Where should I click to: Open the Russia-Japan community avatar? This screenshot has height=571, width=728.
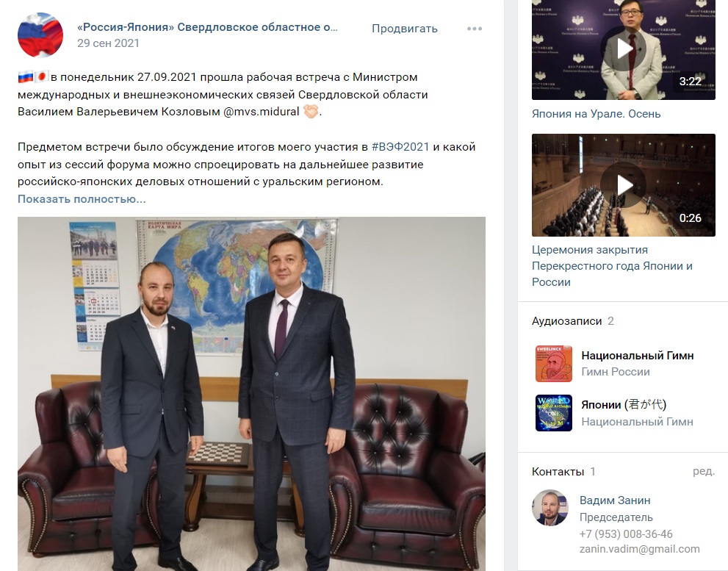click(x=40, y=35)
